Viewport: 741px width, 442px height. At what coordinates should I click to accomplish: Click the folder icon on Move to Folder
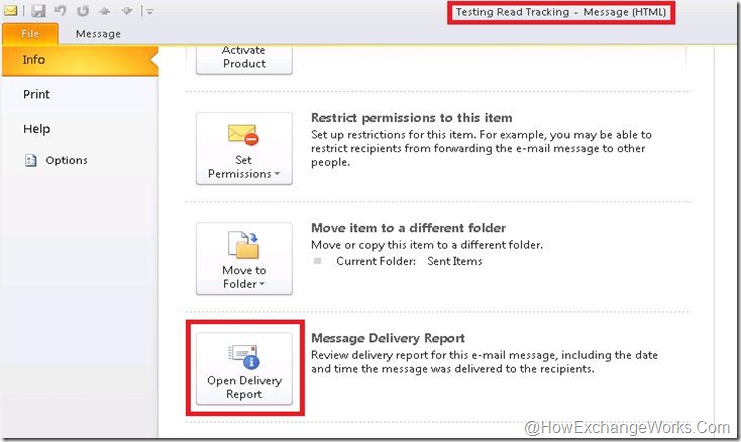(243, 245)
